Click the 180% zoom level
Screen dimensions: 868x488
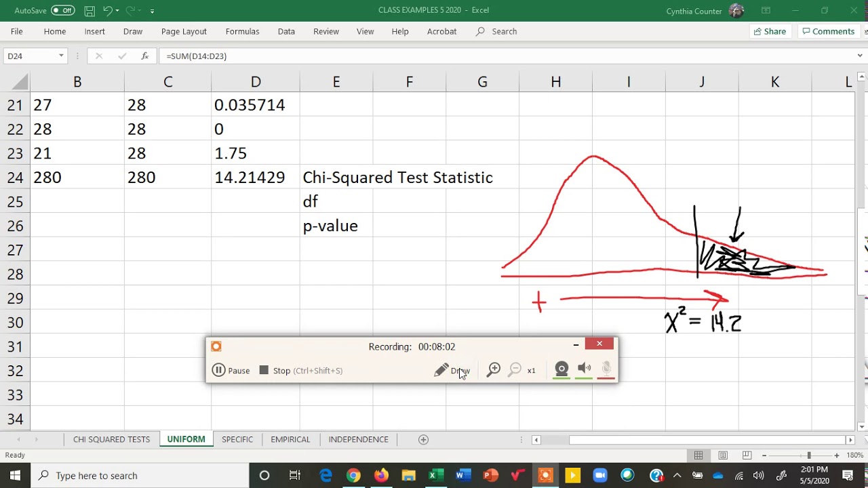(x=854, y=455)
